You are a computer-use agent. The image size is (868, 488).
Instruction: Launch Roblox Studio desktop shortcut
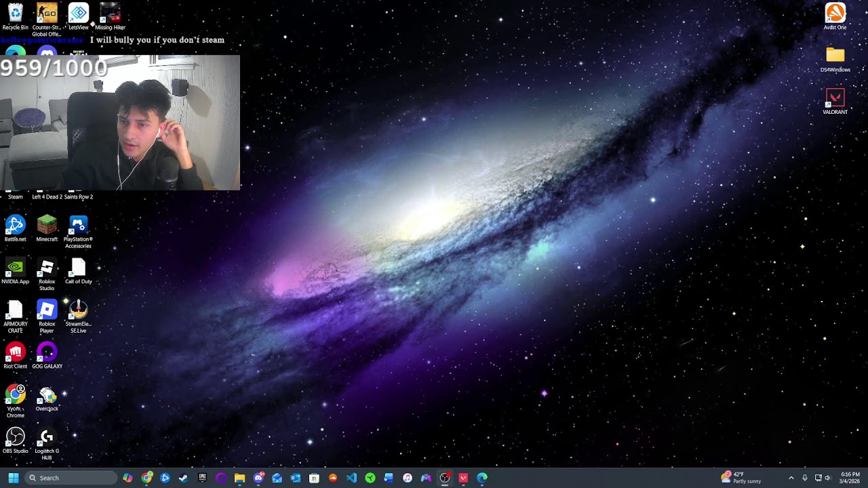pyautogui.click(x=47, y=274)
